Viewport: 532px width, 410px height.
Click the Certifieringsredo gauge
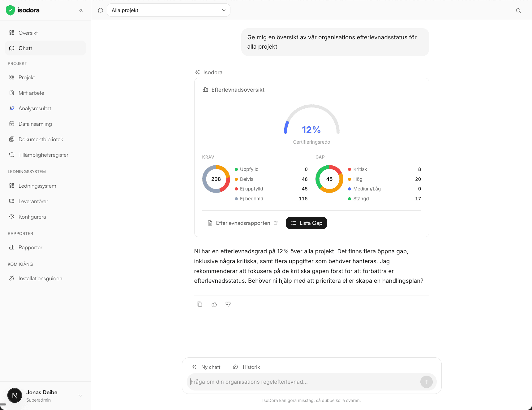click(311, 129)
